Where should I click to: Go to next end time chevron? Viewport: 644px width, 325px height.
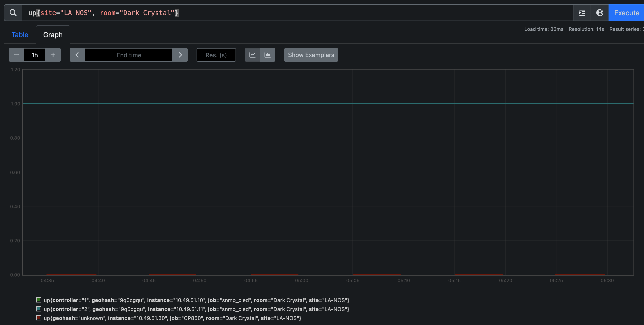click(180, 55)
